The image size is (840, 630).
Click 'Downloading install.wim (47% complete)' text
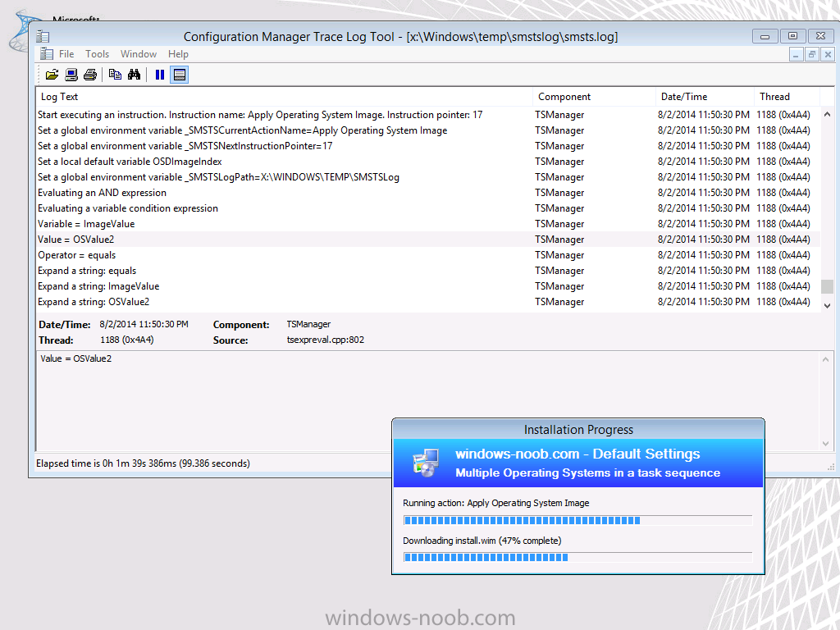pos(482,541)
